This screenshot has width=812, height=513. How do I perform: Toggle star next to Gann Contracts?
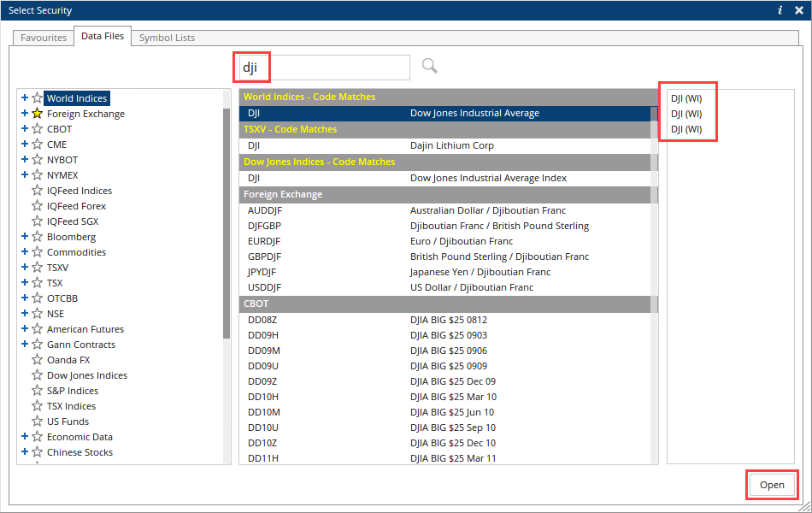click(38, 344)
